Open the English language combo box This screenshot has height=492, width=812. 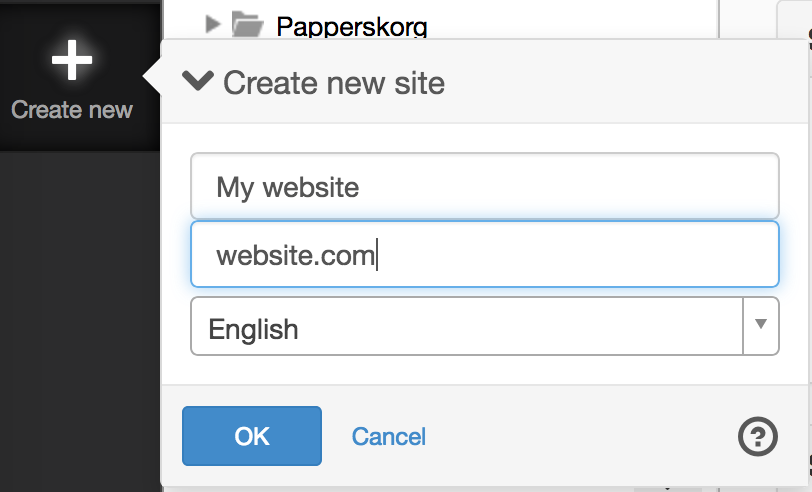(485, 326)
